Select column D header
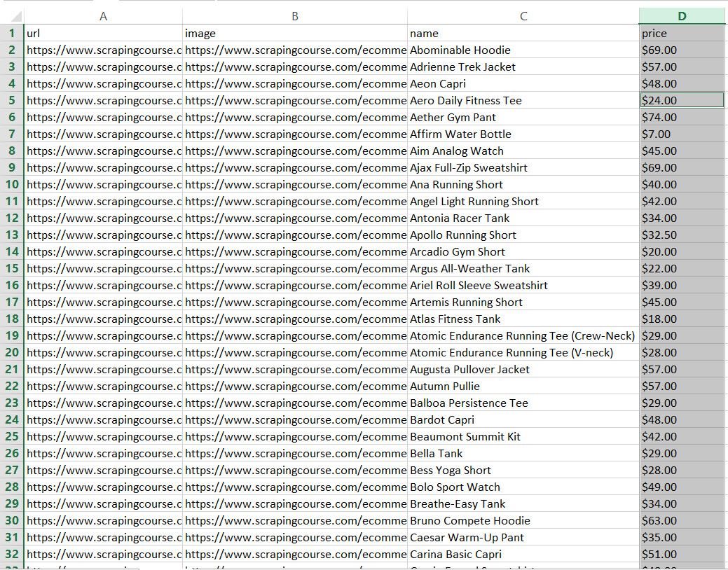The width and height of the screenshot is (728, 570). pyautogui.click(x=682, y=16)
